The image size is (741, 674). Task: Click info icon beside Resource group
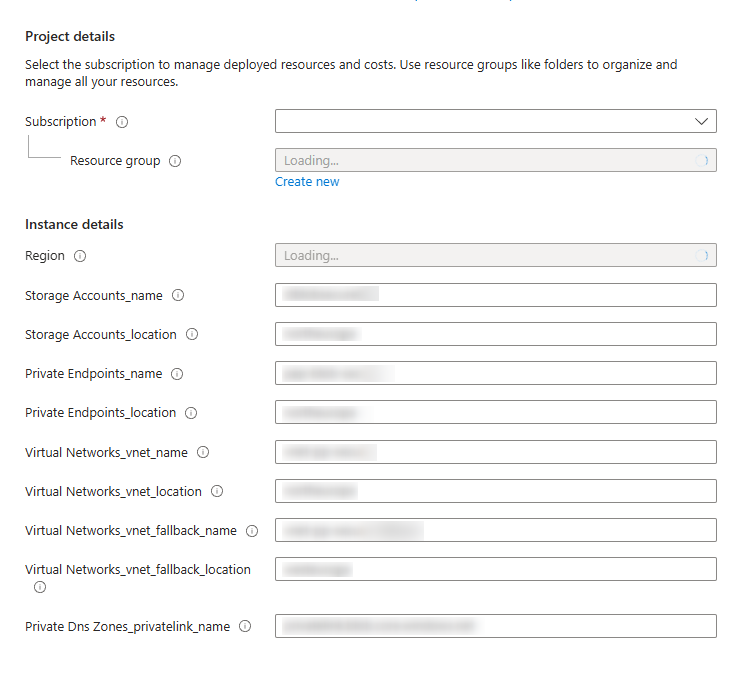pyautogui.click(x=175, y=161)
